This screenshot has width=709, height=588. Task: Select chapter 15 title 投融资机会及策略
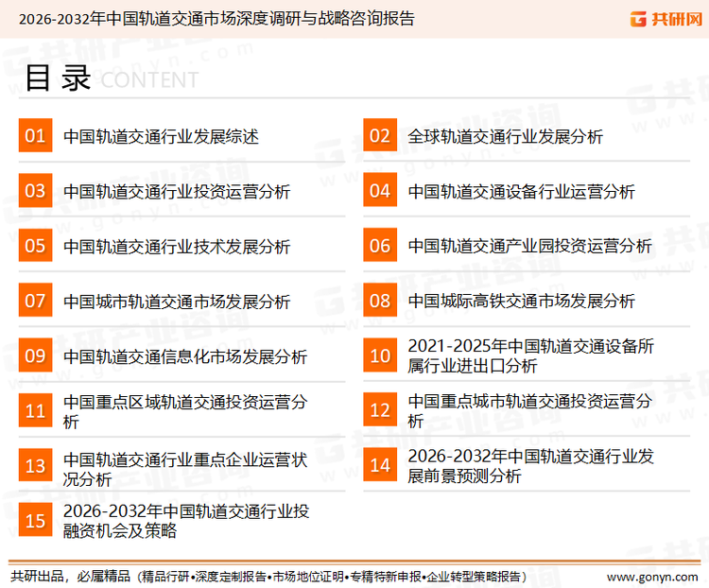coord(186,521)
